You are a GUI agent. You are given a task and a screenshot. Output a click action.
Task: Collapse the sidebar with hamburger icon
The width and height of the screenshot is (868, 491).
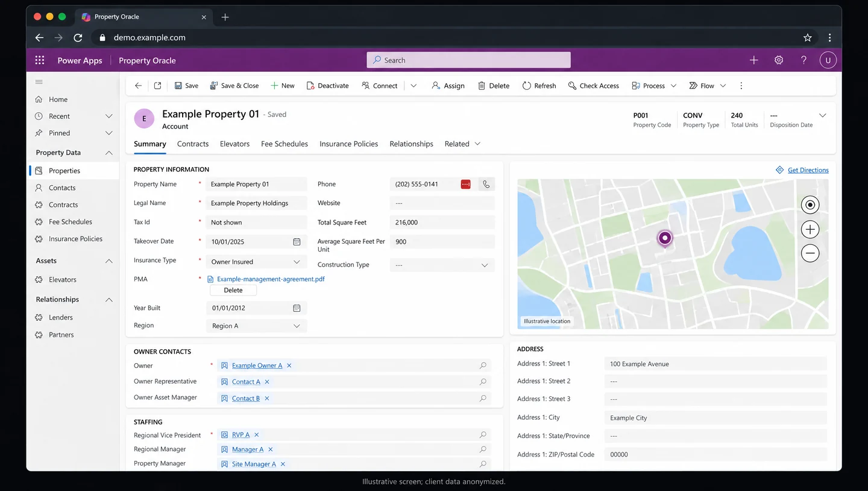pyautogui.click(x=39, y=82)
